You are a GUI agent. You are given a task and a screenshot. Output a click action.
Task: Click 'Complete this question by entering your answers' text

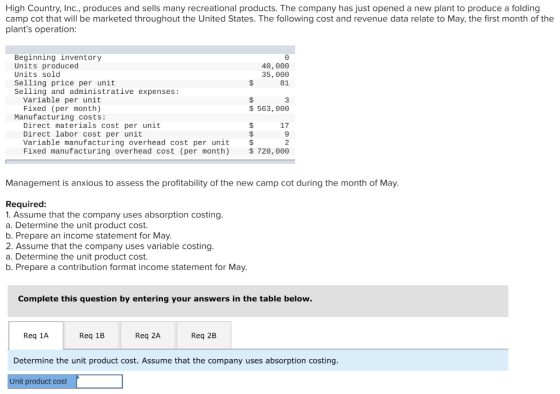[x=165, y=299]
